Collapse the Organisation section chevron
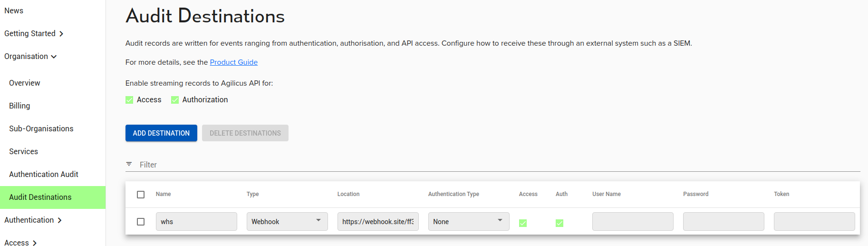 click(x=54, y=57)
